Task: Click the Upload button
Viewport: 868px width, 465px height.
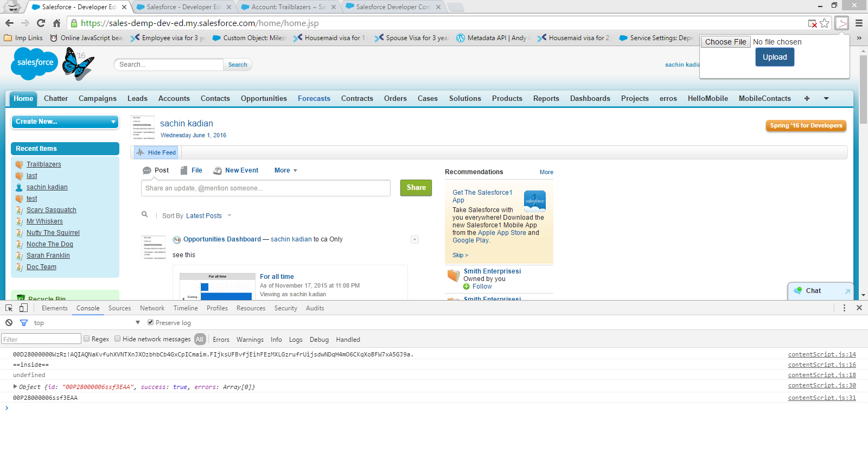Action: (775, 57)
